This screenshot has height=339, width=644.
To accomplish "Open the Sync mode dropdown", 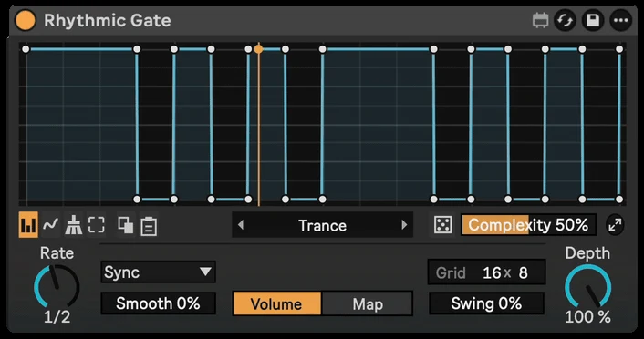I will tap(158, 272).
